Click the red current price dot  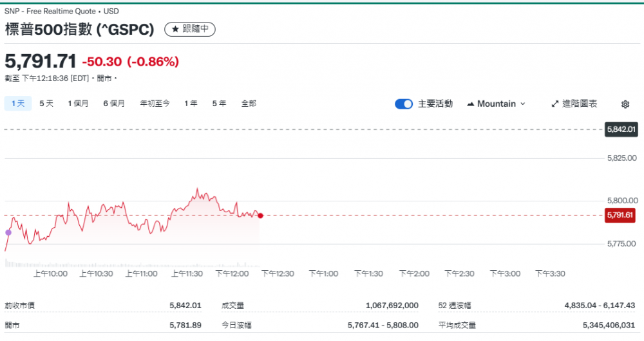260,216
